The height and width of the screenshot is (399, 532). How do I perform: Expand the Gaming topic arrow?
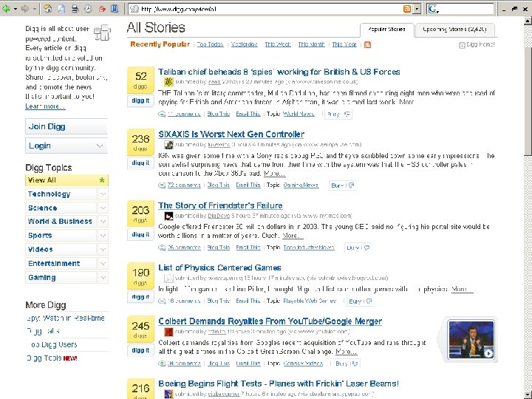103,278
